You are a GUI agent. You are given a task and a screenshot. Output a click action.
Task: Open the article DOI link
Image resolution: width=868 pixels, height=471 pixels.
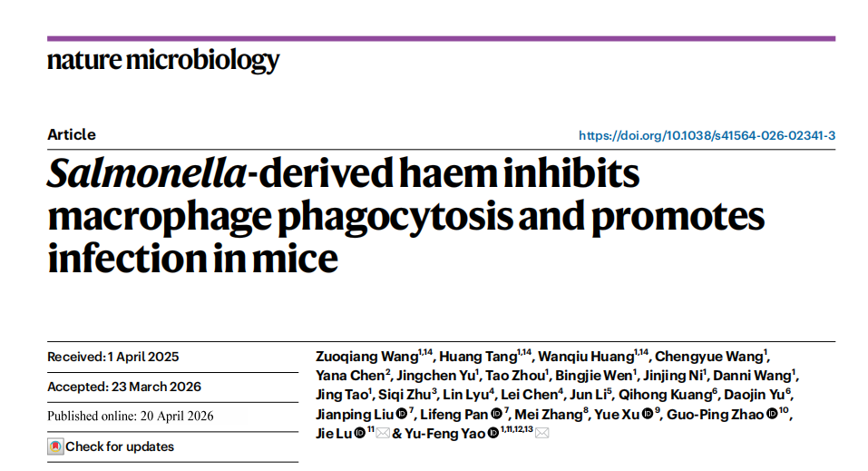coord(707,135)
